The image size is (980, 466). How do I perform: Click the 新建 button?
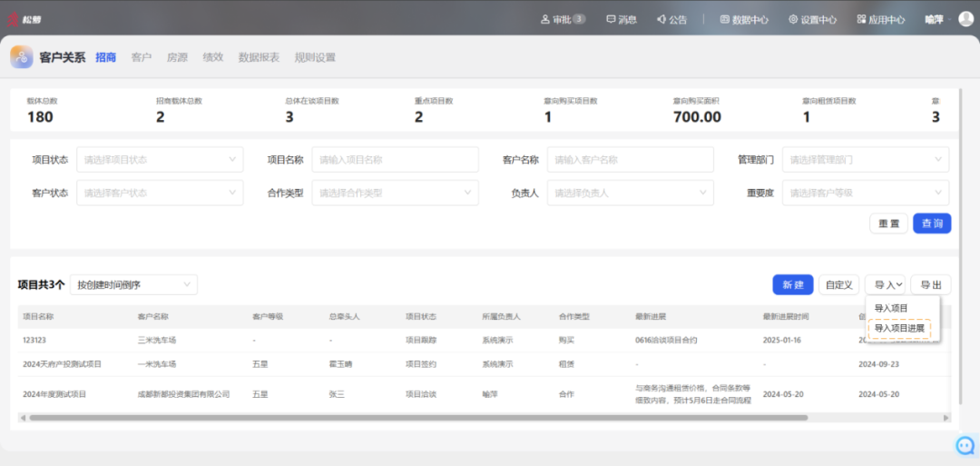[x=792, y=285]
